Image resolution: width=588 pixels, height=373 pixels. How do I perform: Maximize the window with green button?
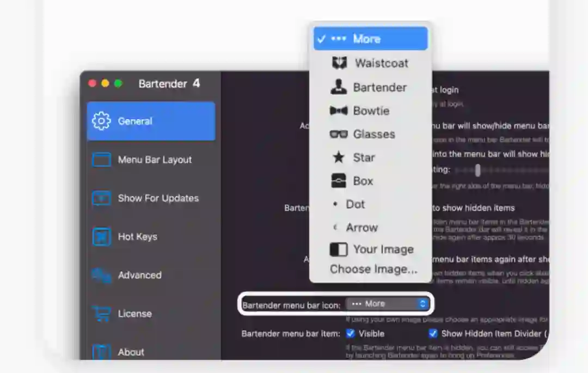(x=119, y=83)
